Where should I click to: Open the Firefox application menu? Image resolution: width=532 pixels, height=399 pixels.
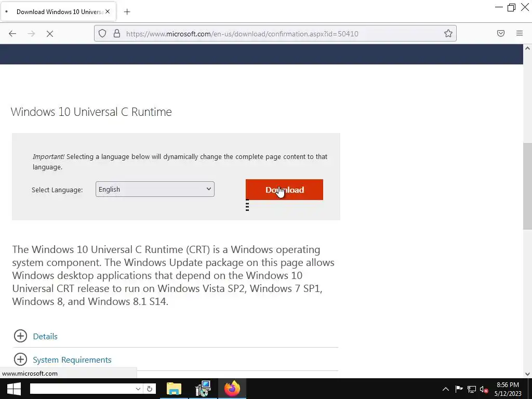coord(520,33)
